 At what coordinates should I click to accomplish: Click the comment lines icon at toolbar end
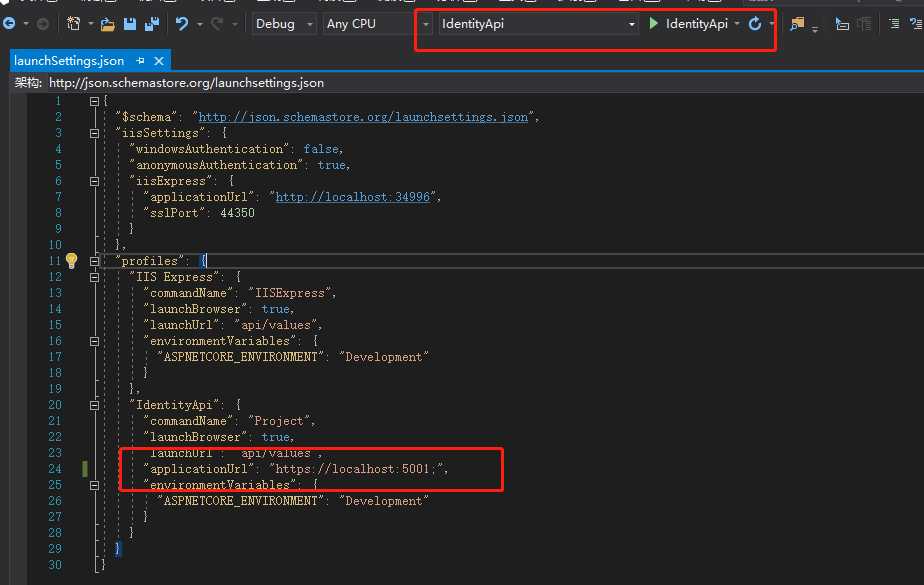pos(916,24)
